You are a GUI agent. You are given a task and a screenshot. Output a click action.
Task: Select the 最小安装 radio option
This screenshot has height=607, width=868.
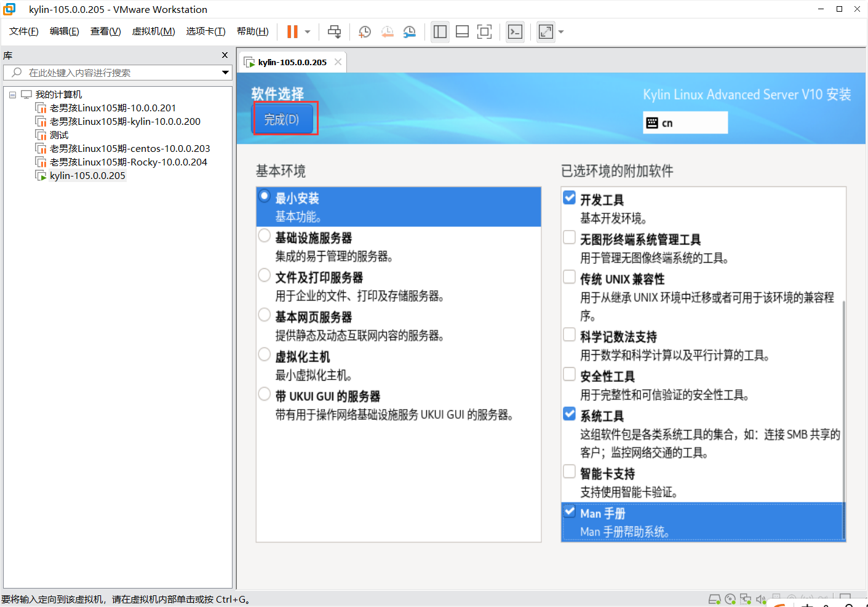(x=265, y=196)
